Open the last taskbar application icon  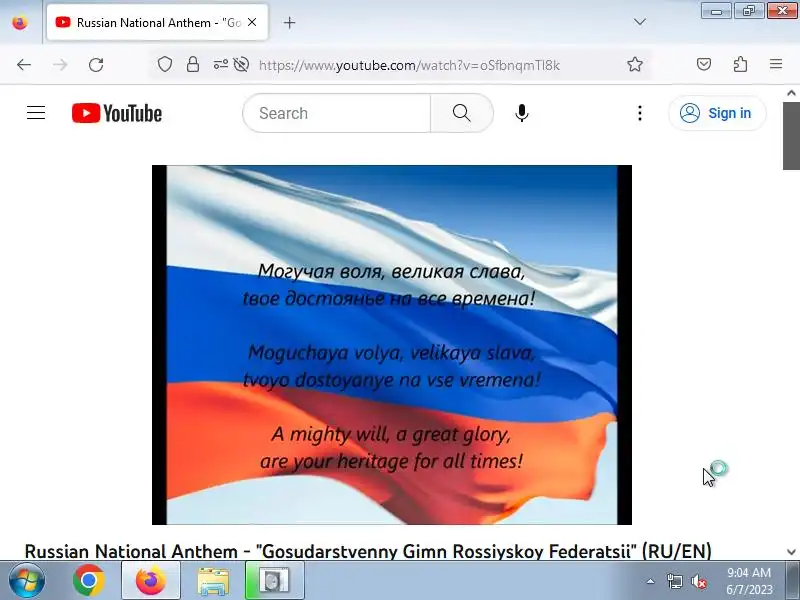(x=274, y=581)
